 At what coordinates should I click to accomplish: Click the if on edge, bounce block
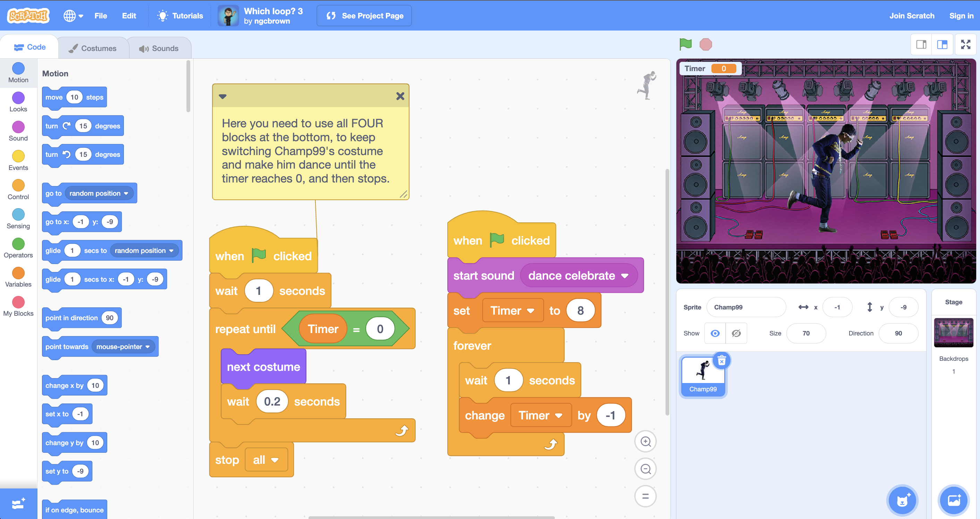(75, 510)
